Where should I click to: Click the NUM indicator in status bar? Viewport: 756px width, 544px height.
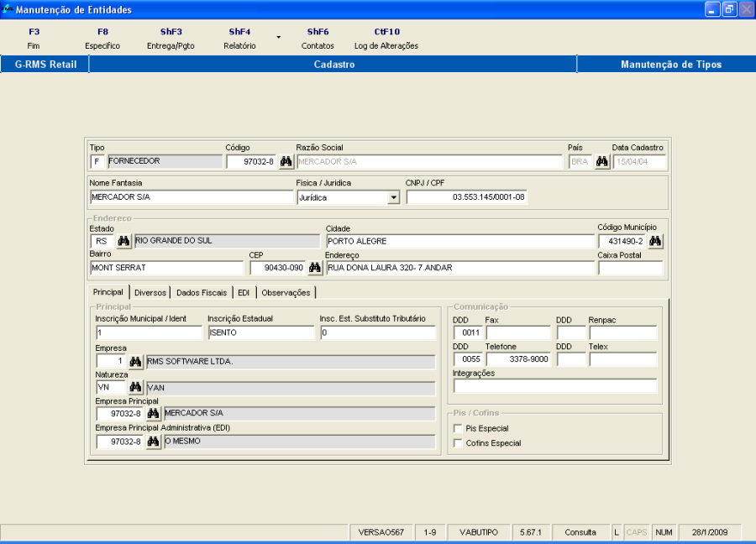click(664, 532)
